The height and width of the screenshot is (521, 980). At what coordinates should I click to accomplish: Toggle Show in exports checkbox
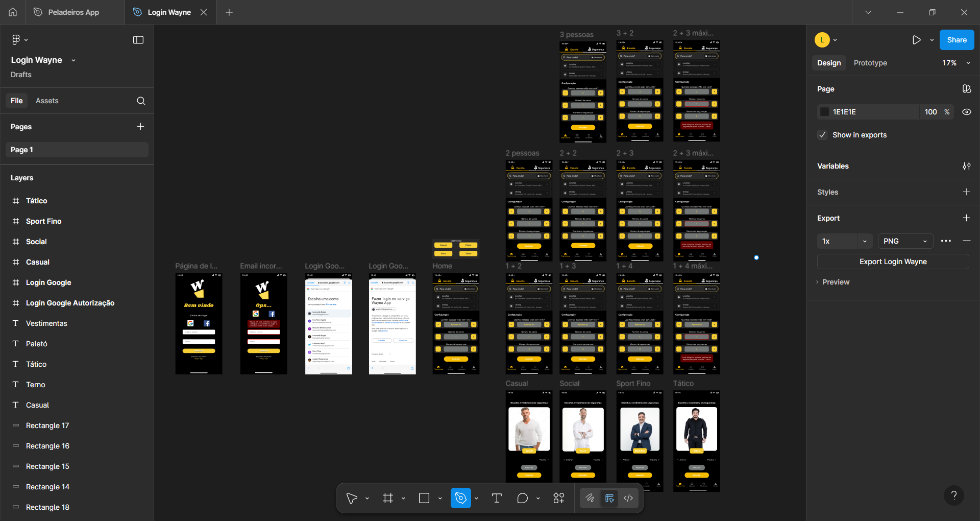point(822,135)
